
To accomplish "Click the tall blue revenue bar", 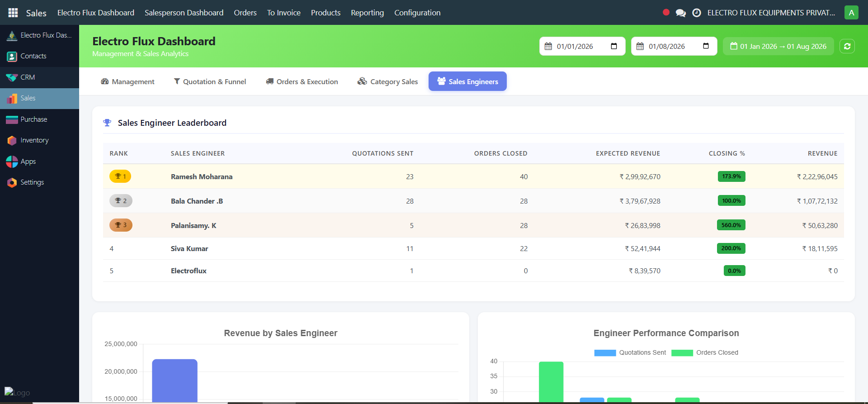I will (175, 380).
